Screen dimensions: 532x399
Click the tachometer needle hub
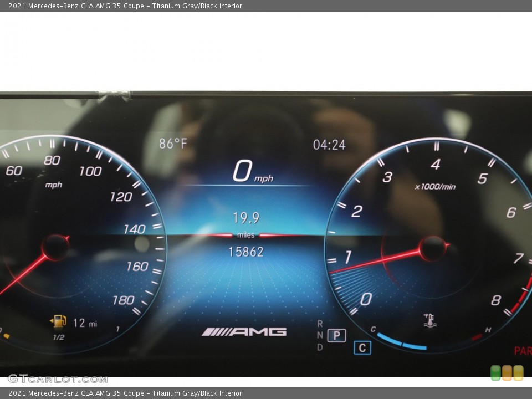[x=433, y=249]
